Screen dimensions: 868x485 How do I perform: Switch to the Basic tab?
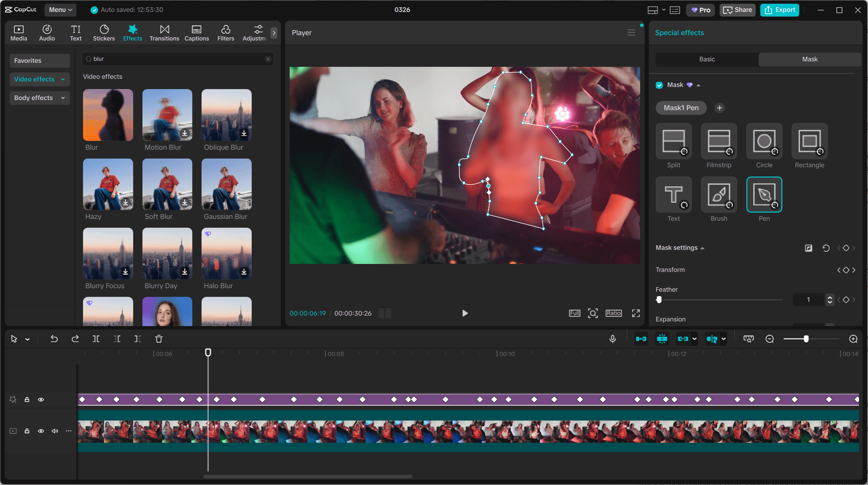tap(707, 59)
